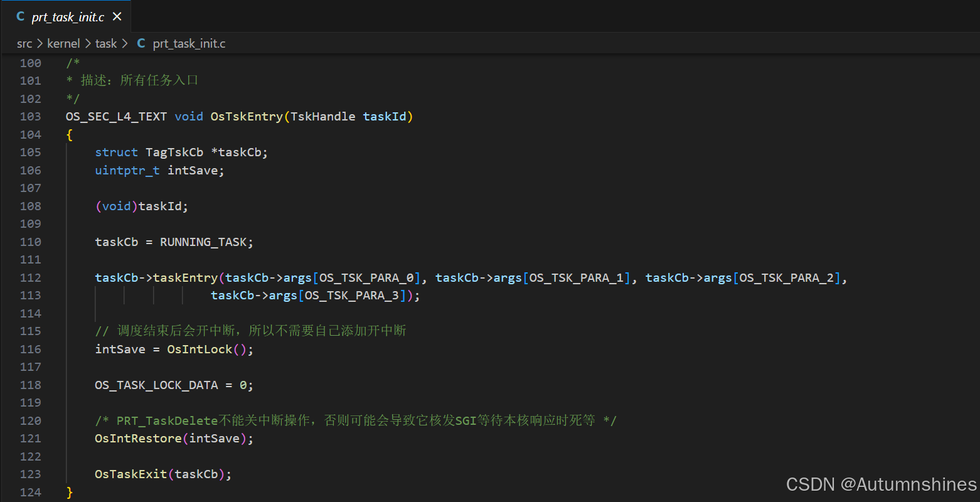This screenshot has height=502, width=980.
Task: Click the OS_SEC_L4_TEXT macro
Action: (x=116, y=117)
